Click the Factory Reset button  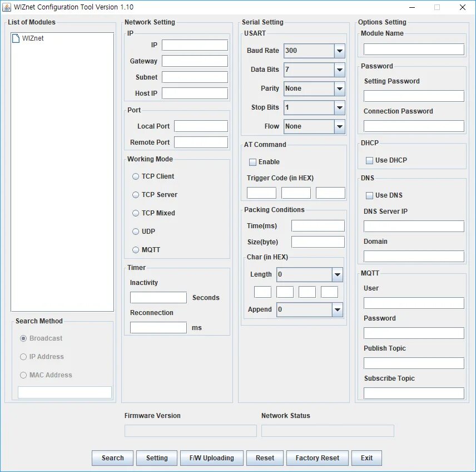tap(317, 458)
